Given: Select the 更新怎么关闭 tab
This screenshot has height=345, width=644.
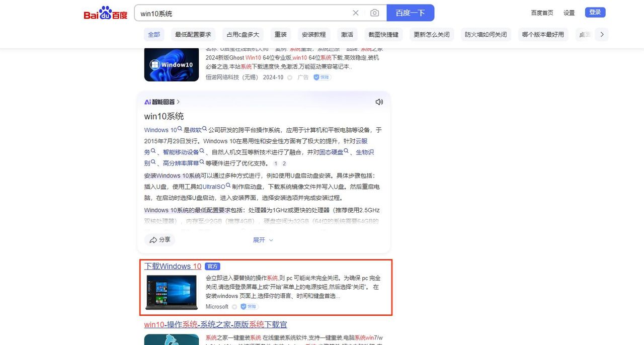Looking at the screenshot, I should coord(431,35).
